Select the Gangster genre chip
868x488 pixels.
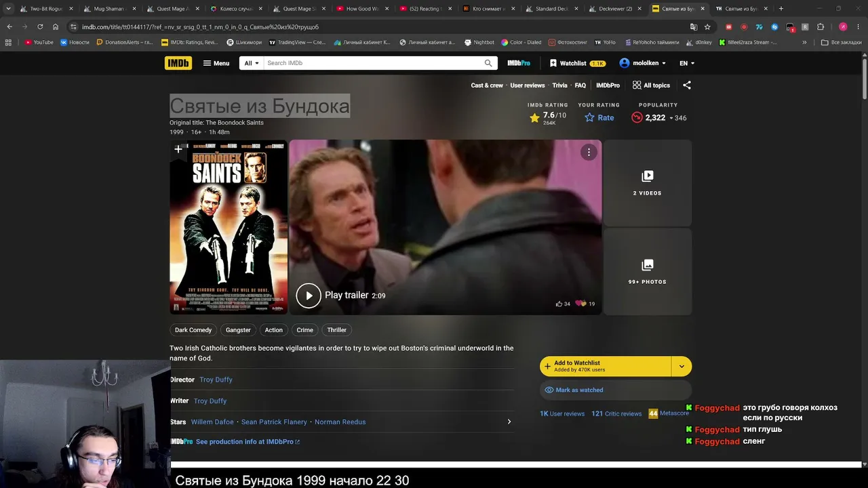coord(238,330)
